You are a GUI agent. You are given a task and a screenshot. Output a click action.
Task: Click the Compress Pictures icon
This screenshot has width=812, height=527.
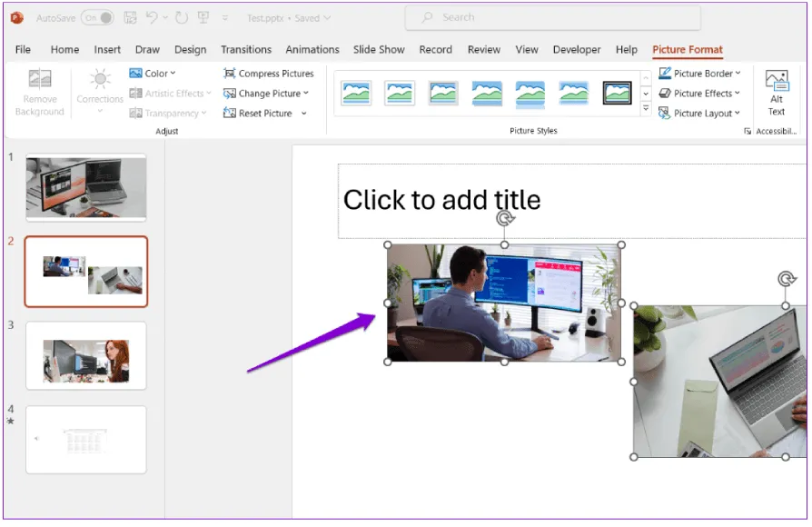click(230, 74)
